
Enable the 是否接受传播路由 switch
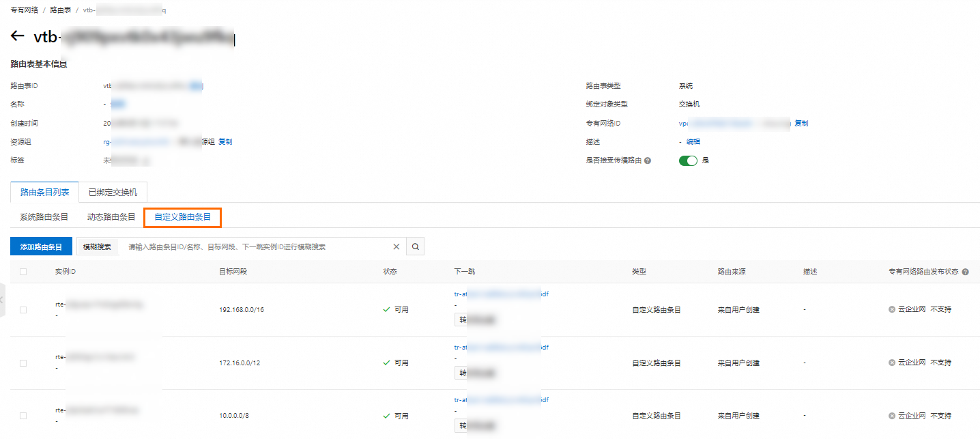688,160
